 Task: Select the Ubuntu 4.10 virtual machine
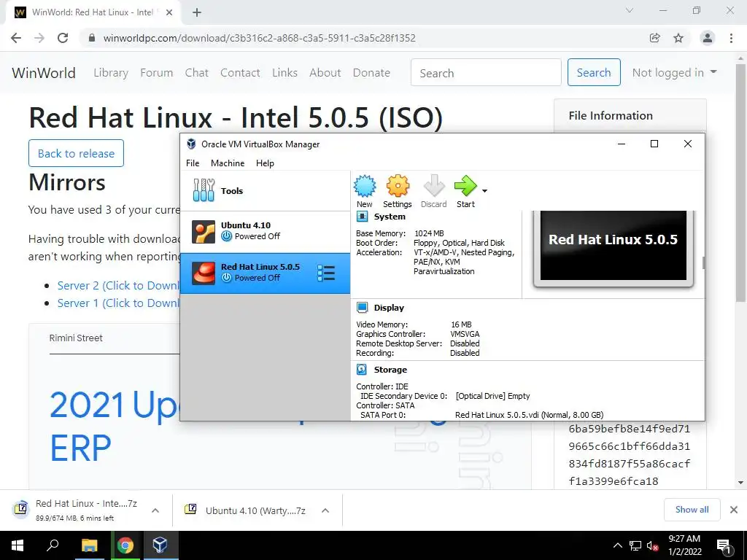pos(266,232)
